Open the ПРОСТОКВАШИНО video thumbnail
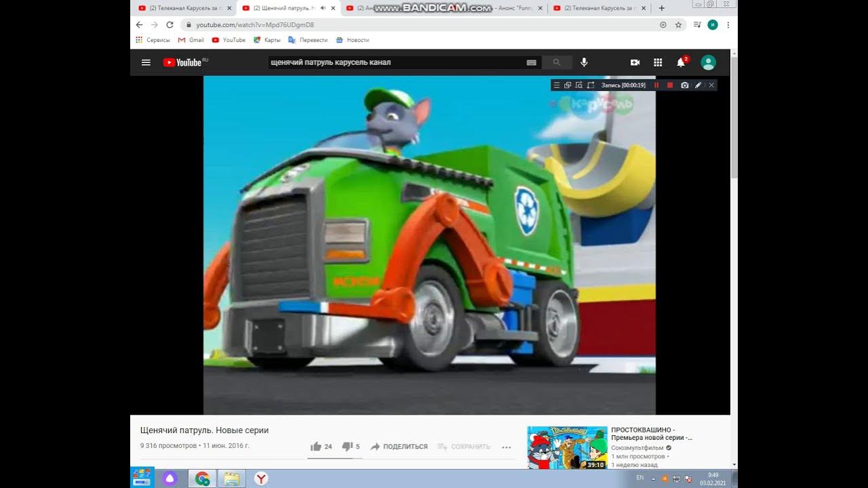 click(568, 447)
